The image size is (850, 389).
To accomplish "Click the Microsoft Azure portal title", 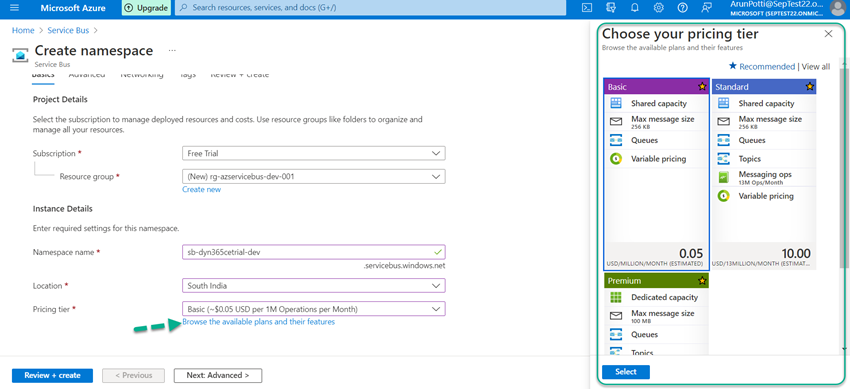I will coord(73,8).
